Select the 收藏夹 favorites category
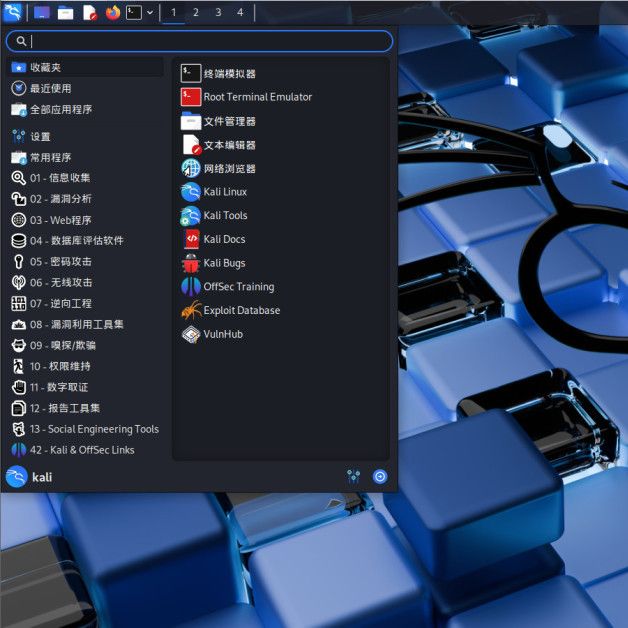This screenshot has height=628, width=628. pos(86,67)
